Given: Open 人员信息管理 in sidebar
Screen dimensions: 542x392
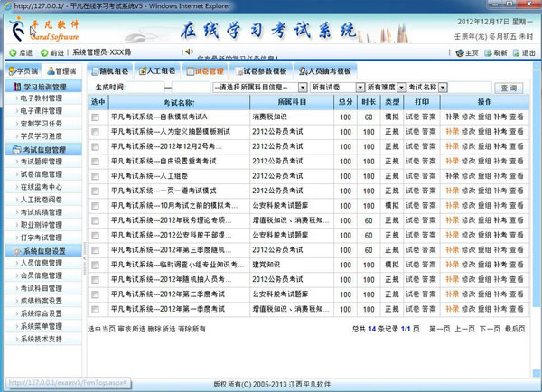Looking at the screenshot, I should pos(42,263).
